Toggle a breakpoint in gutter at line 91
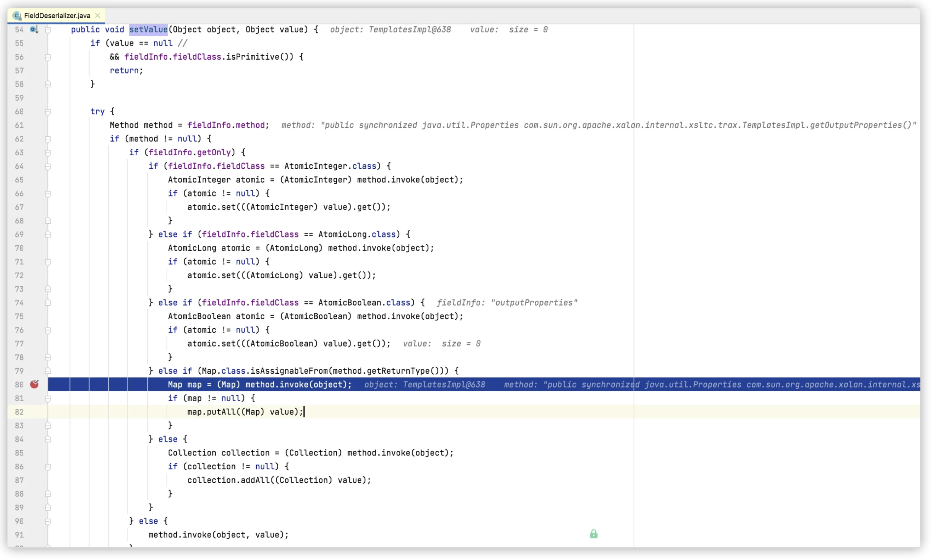The width and height of the screenshot is (931, 560). (x=34, y=535)
